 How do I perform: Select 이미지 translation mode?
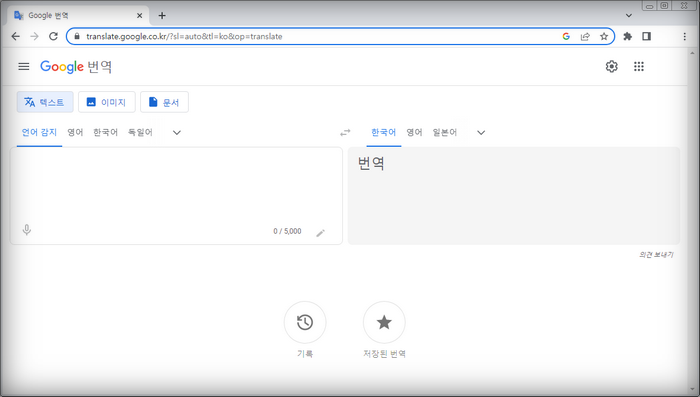coord(107,102)
